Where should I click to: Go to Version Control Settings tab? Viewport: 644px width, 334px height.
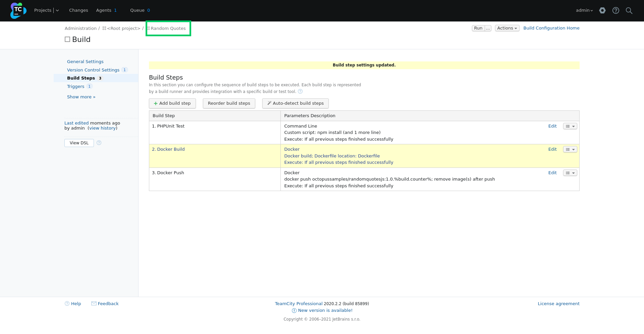[x=93, y=70]
